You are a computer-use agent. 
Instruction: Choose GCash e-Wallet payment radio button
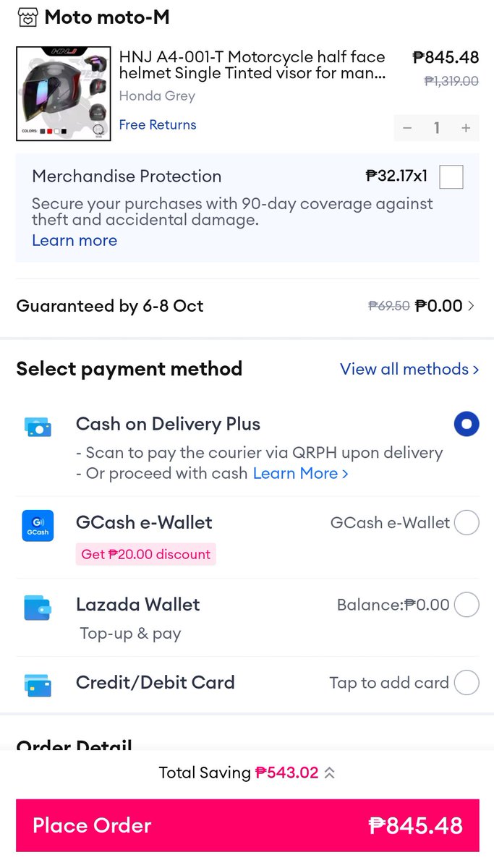point(467,522)
